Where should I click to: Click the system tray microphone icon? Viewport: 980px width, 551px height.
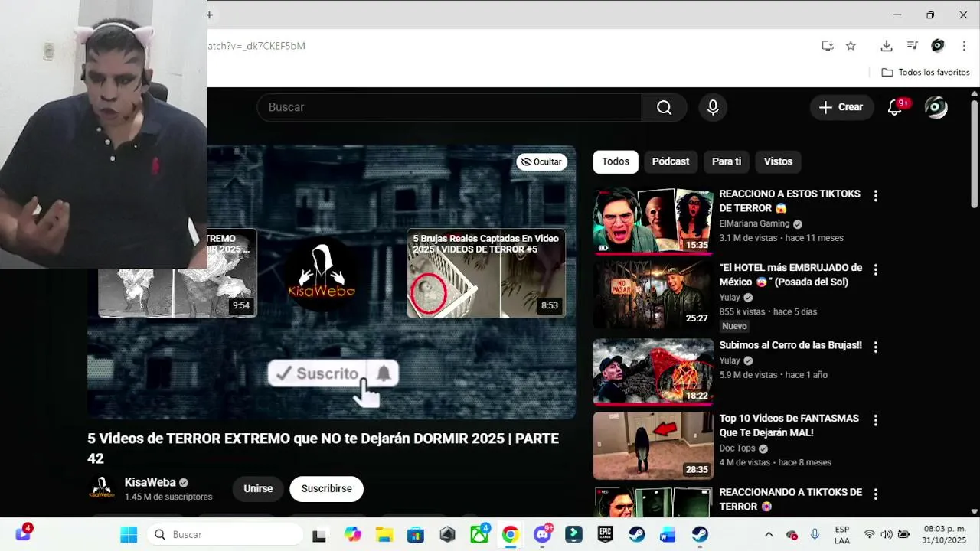coord(815,535)
